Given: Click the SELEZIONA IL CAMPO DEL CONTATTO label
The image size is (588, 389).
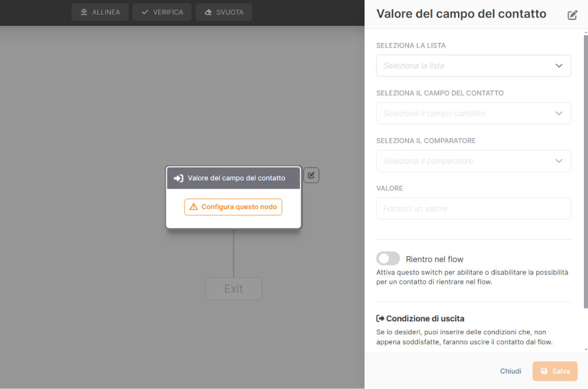Looking at the screenshot, I should coord(440,93).
